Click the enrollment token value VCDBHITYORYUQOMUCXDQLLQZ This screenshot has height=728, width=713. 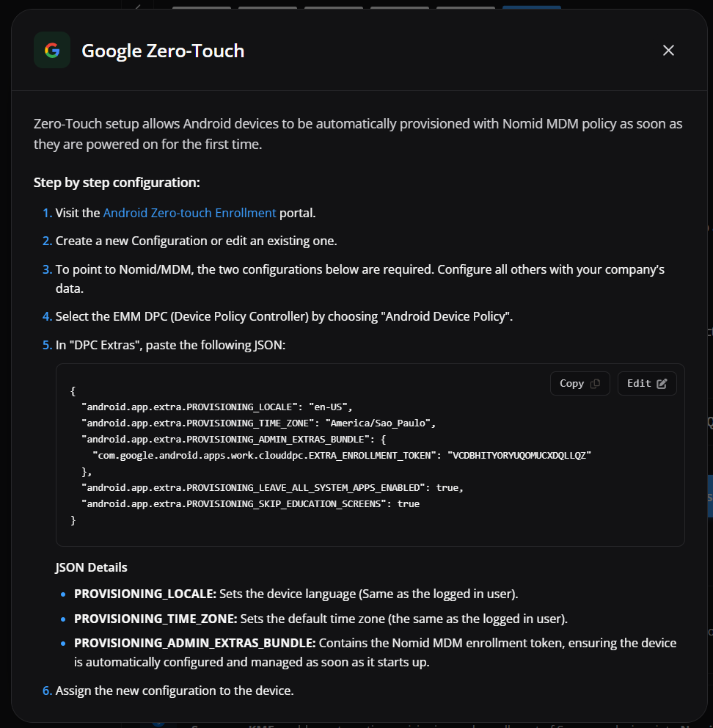click(x=519, y=456)
